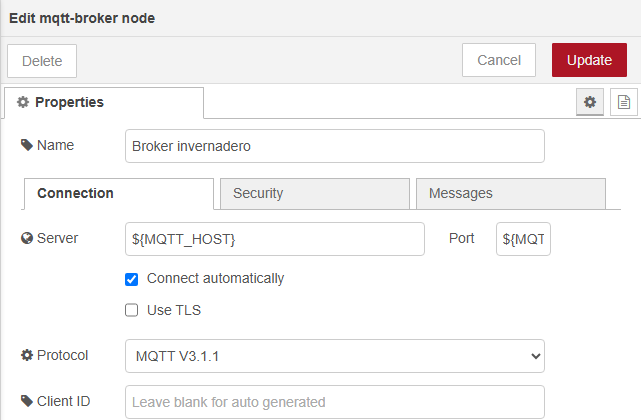This screenshot has height=420, width=641.
Task: Click the Port input field
Action: pyautogui.click(x=523, y=239)
